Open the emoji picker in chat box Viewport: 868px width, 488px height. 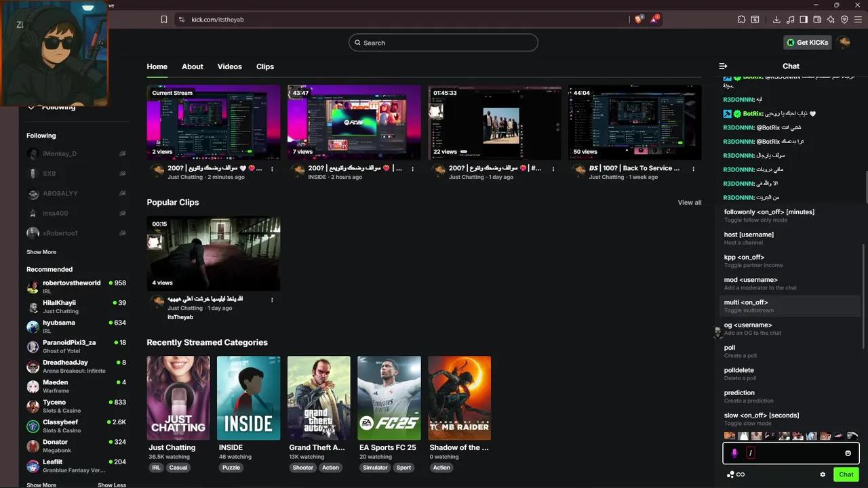coord(848,453)
